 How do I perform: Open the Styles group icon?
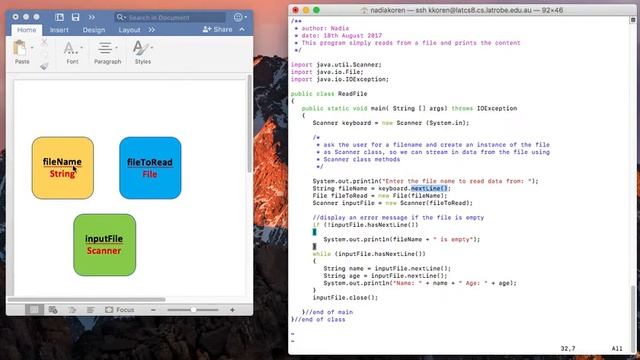click(141, 48)
